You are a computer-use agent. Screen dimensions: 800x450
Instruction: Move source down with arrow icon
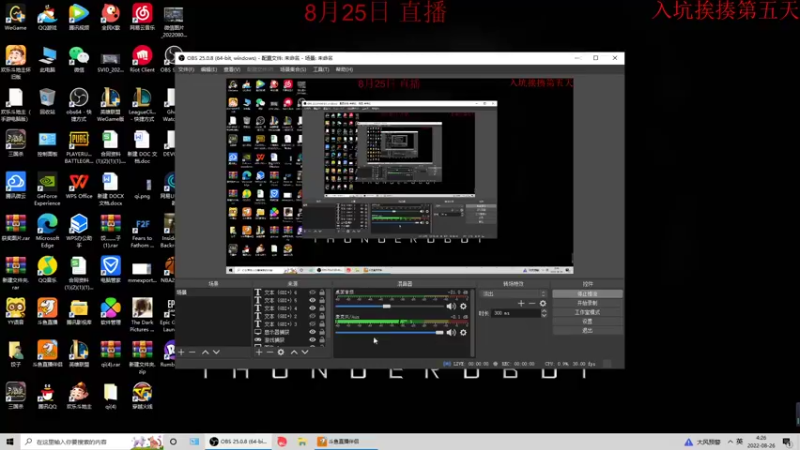[x=305, y=352]
